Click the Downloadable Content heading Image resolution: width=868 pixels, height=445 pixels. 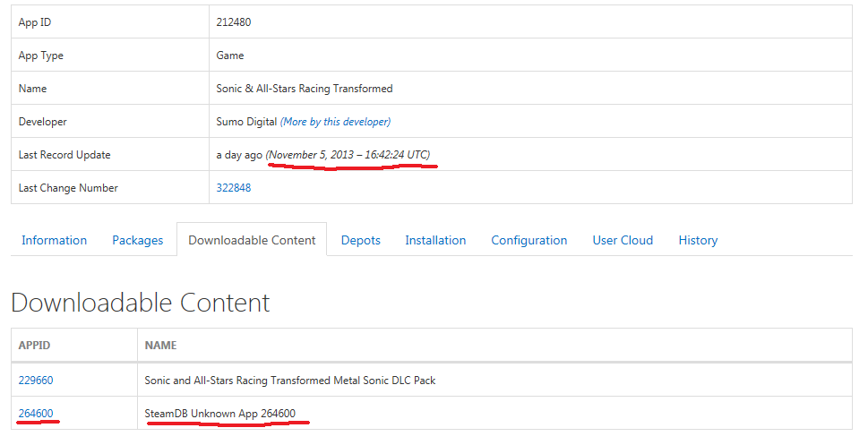click(141, 303)
